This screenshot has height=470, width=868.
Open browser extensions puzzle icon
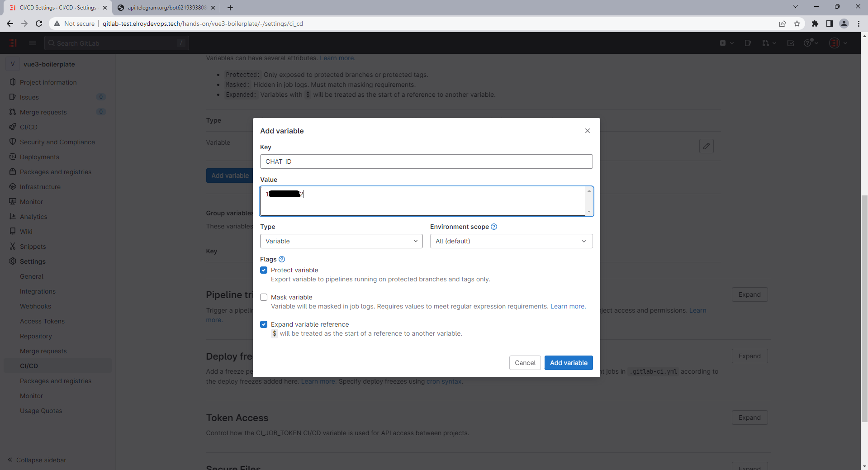(815, 24)
